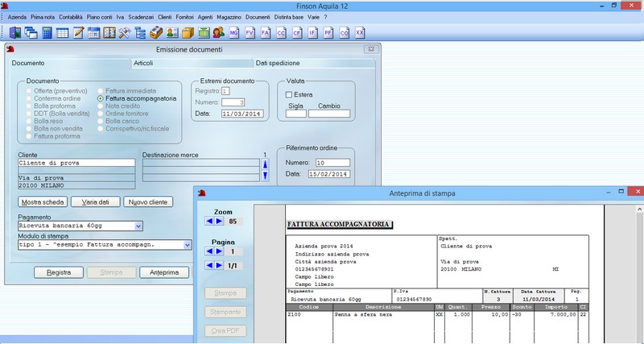This screenshot has height=344, width=644.
Task: Click scroll up arrow of preview scrollbar
Action: pyautogui.click(x=640, y=209)
